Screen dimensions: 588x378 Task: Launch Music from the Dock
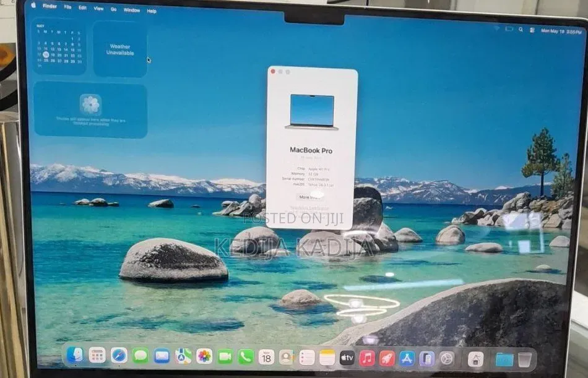pyautogui.click(x=367, y=358)
